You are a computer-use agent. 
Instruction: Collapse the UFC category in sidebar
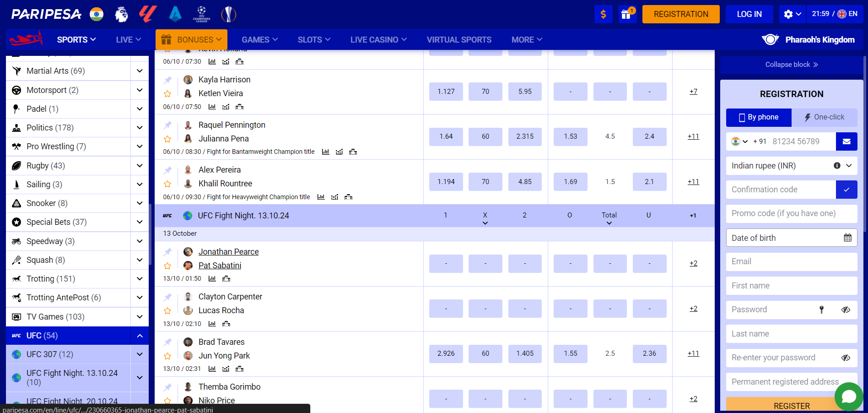click(140, 336)
